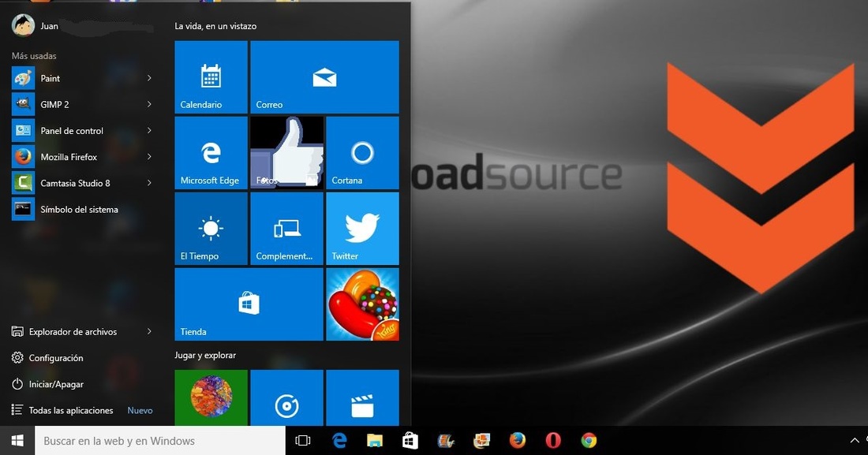This screenshot has height=455, width=868.
Task: Open the Groove music disc tile
Action: click(x=286, y=397)
